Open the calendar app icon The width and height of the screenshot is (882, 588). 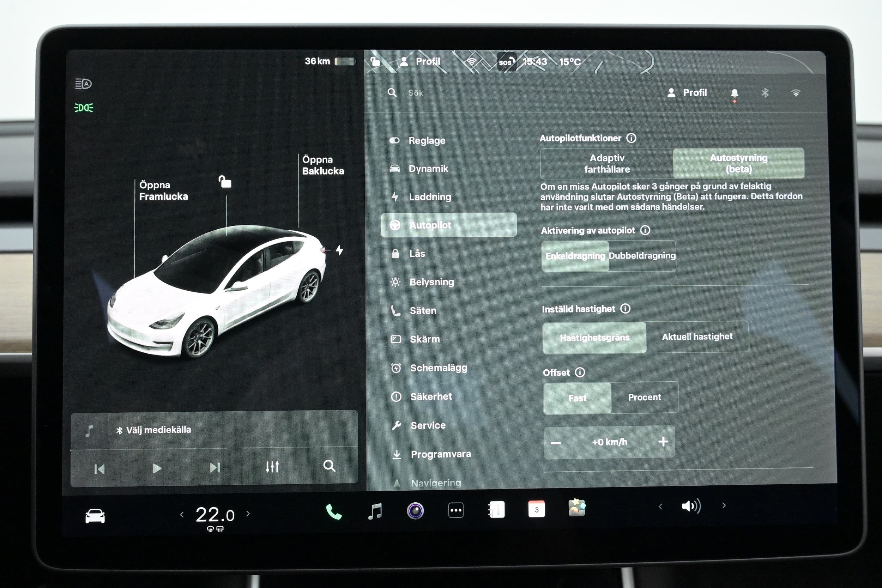coord(536,510)
